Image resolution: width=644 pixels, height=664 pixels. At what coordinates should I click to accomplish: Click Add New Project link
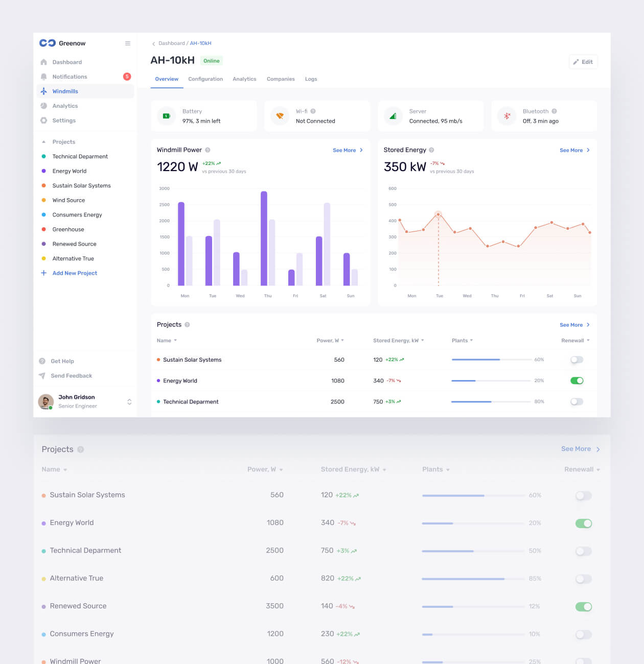(75, 273)
